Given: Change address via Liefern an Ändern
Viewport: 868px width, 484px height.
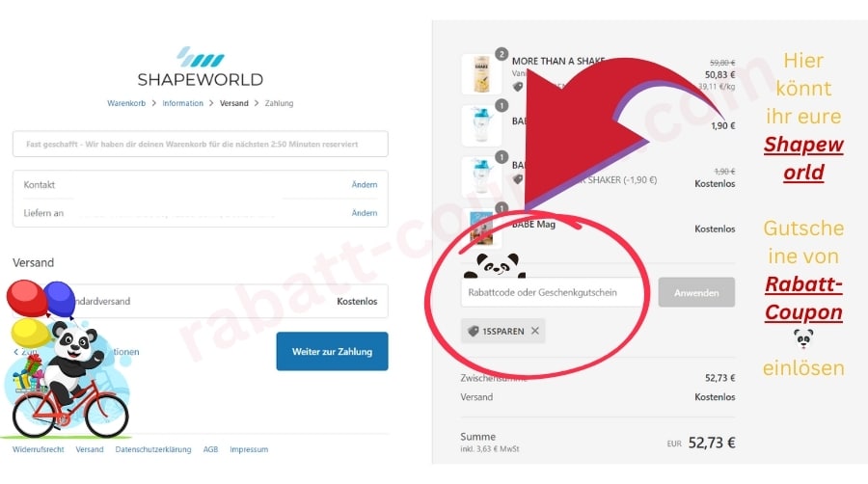Looking at the screenshot, I should 365,213.
